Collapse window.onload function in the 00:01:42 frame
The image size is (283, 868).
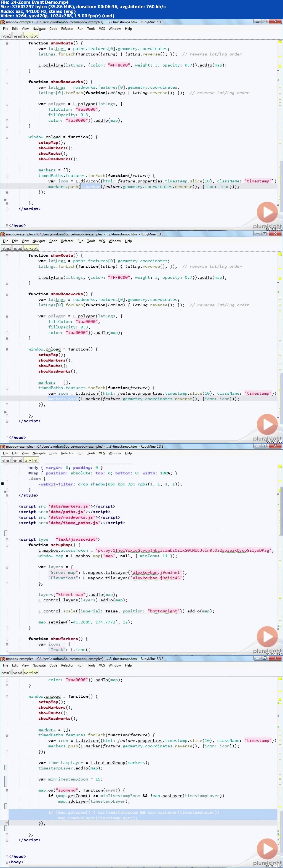(x=7, y=137)
